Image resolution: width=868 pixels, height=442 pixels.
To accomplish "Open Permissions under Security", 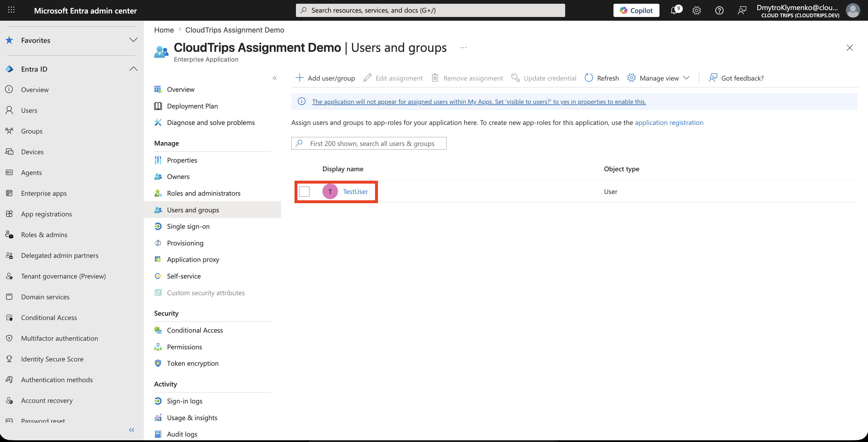I will click(x=184, y=347).
